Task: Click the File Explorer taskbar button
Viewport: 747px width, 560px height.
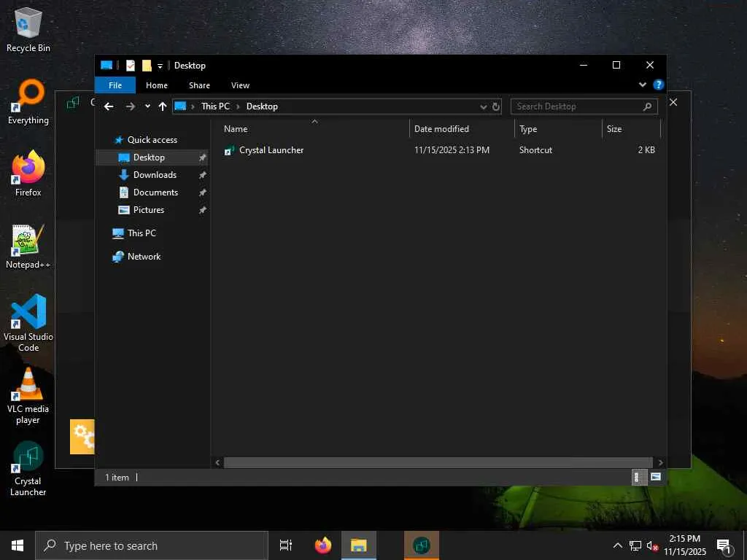Action: (x=359, y=545)
